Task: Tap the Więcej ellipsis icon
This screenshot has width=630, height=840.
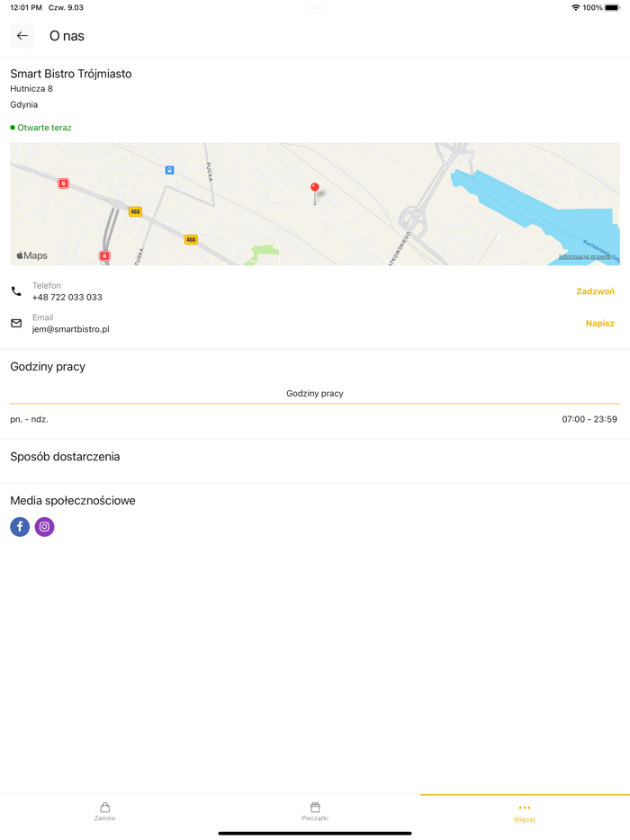Action: pos(524,809)
